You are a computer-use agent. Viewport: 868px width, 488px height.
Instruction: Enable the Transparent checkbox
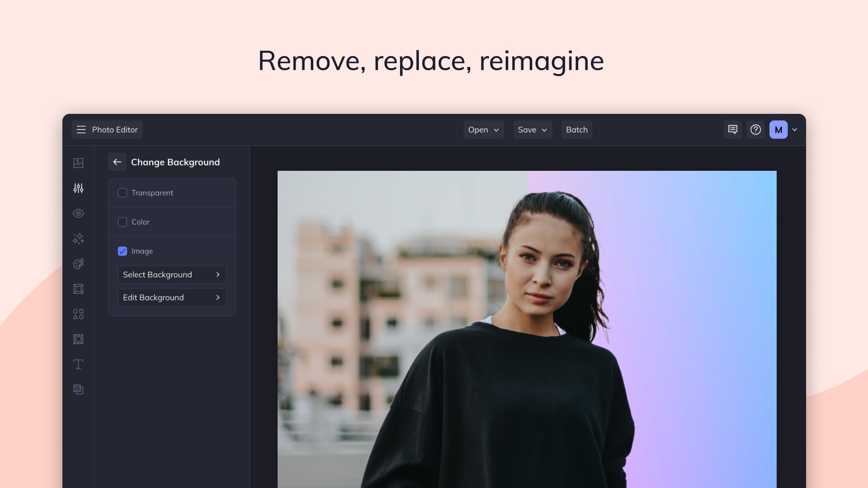point(123,193)
